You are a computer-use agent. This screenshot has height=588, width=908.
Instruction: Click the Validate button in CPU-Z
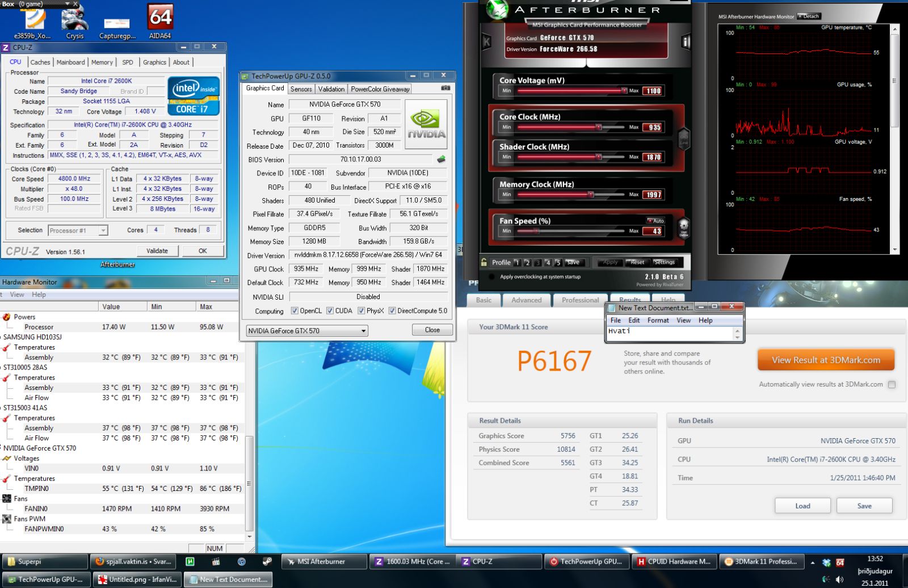point(157,251)
